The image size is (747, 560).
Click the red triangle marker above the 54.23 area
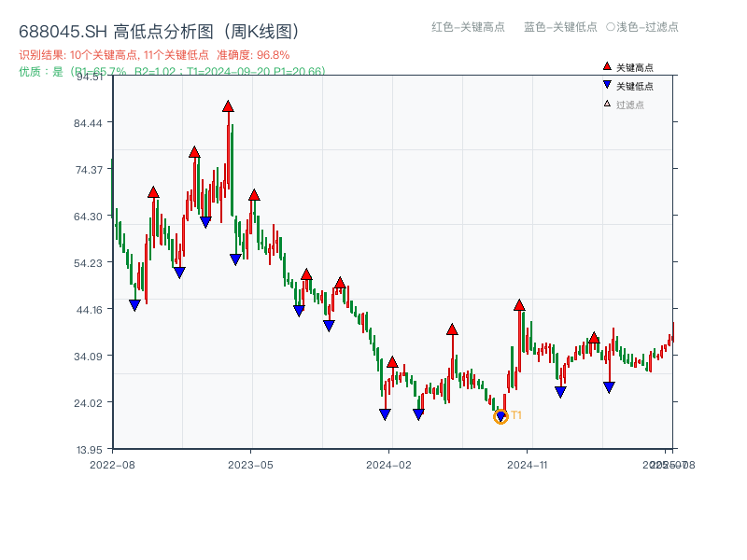[x=305, y=274]
